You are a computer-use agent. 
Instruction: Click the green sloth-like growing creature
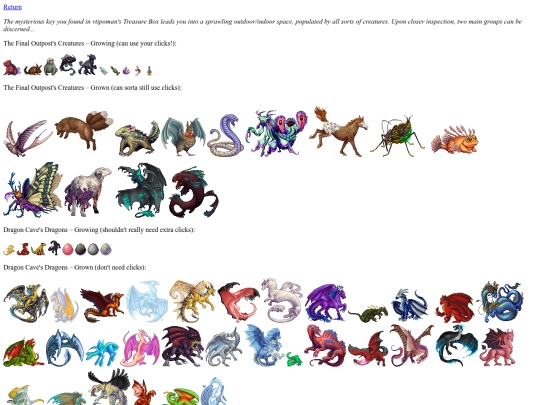pos(50,67)
